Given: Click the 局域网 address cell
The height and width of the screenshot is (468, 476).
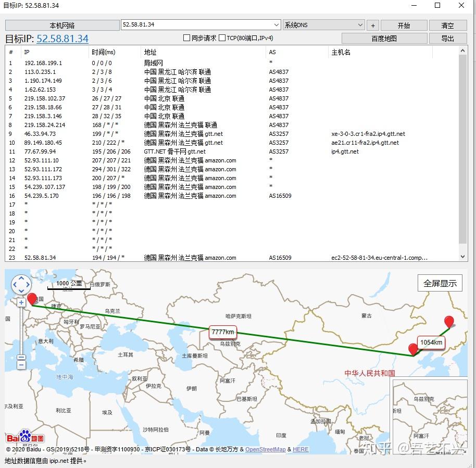Looking at the screenshot, I should click(153, 63).
